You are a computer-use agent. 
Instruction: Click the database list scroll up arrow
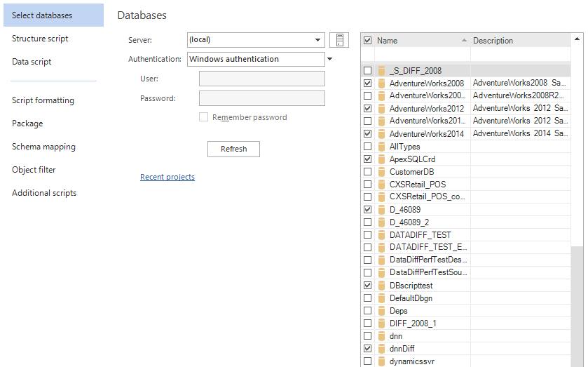pyautogui.click(x=577, y=39)
